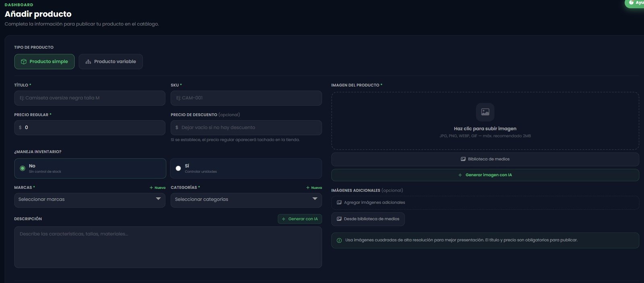Click inside the Descripción text area
Screen dimensions: 644x283
coord(168,247)
